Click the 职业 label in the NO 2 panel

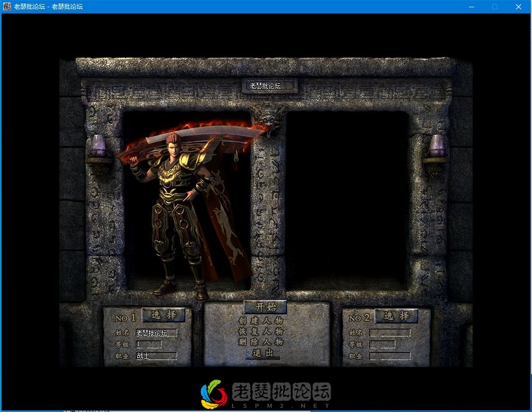[x=356, y=356]
